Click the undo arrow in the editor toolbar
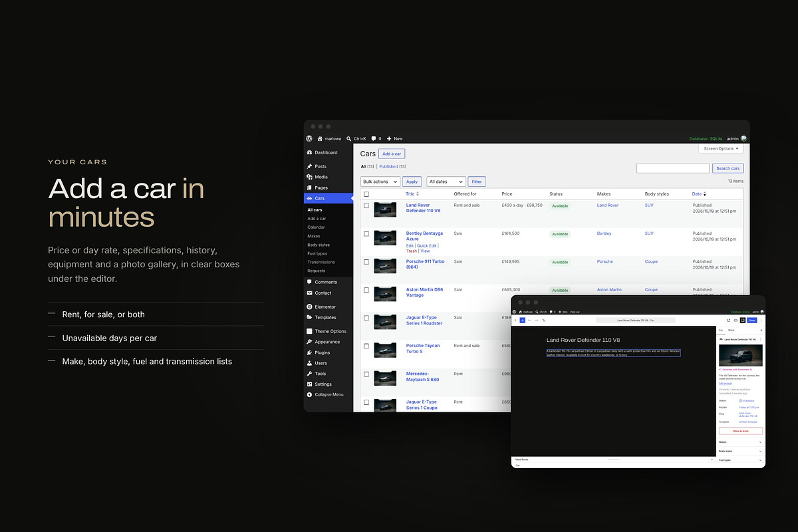Viewport: 798px width, 532px height. tap(529, 320)
